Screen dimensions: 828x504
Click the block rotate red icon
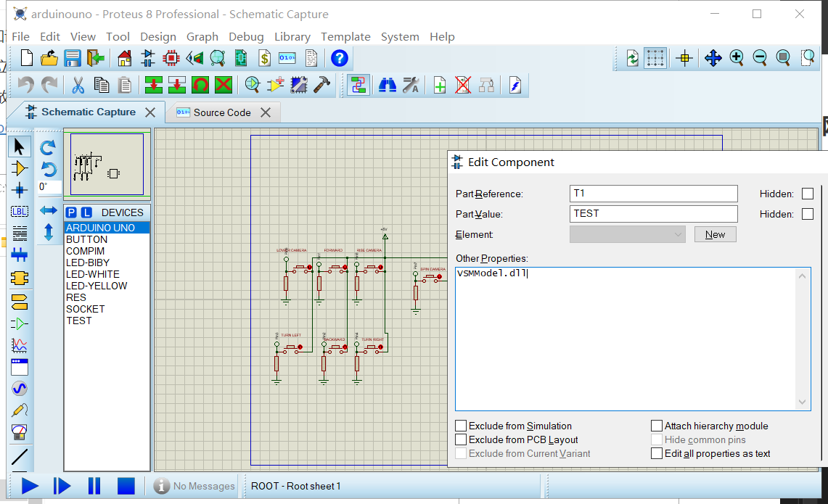[x=201, y=85]
